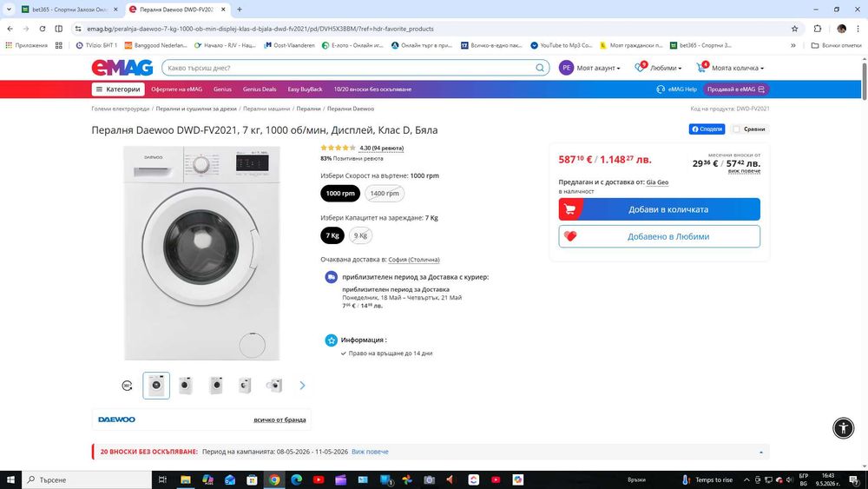Click the shopping cart icon in header
The image size is (868, 489).
(x=702, y=67)
